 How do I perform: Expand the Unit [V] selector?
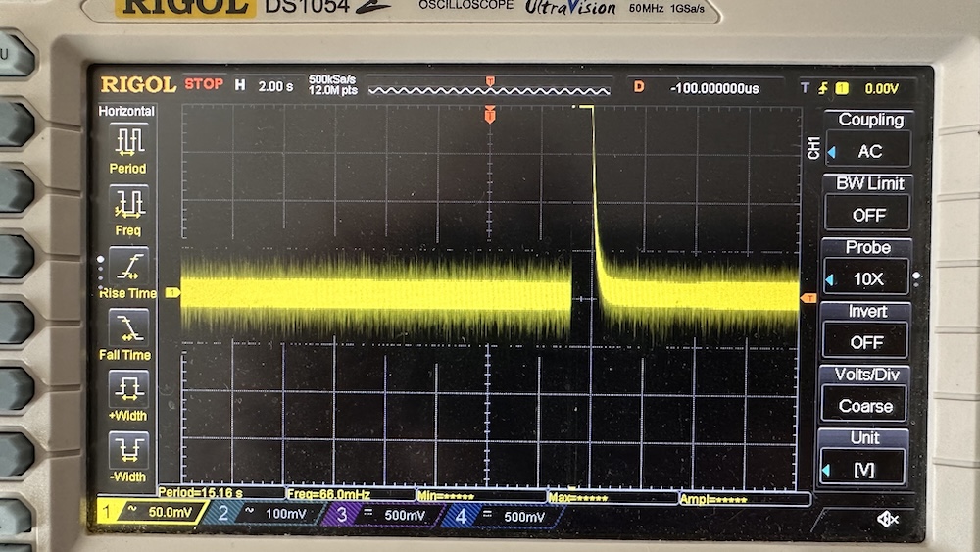coord(867,470)
